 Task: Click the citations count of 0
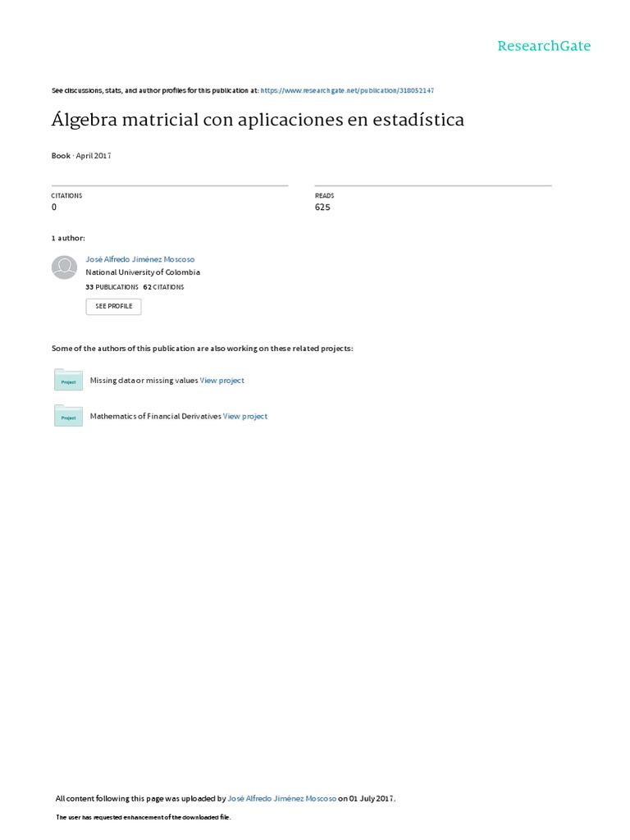click(x=54, y=208)
